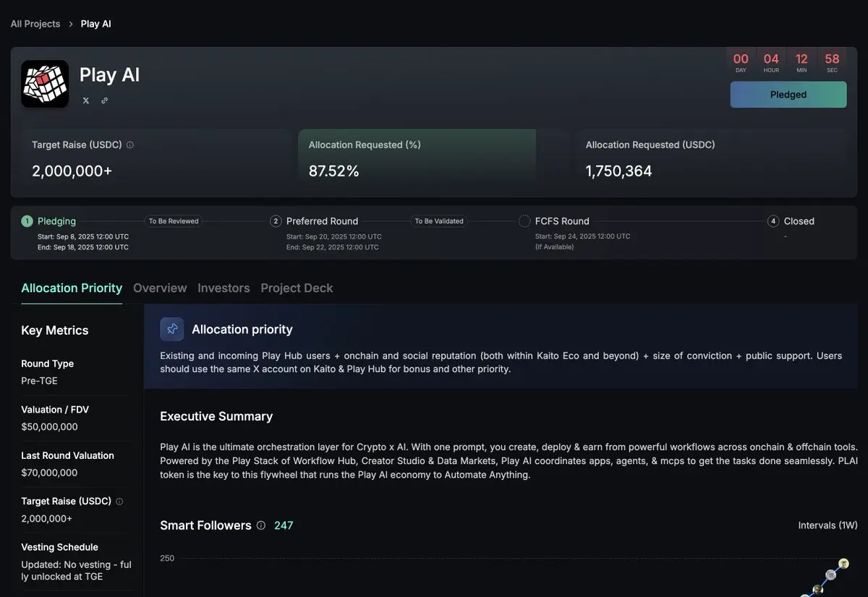Click the 250 chart axis label
Screen dimensions: 868x597
point(167,558)
